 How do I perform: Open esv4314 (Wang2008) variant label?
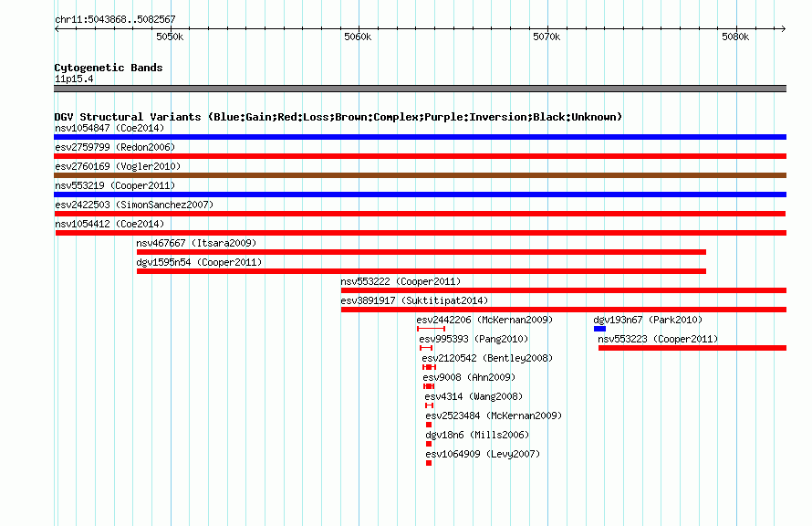474,396
